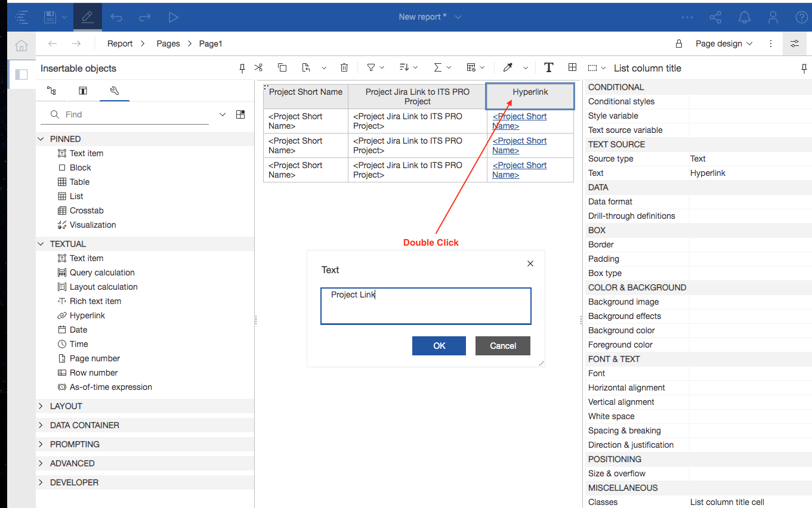This screenshot has width=812, height=508.
Task: Open the Filter funnel dropdown
Action: 375,68
